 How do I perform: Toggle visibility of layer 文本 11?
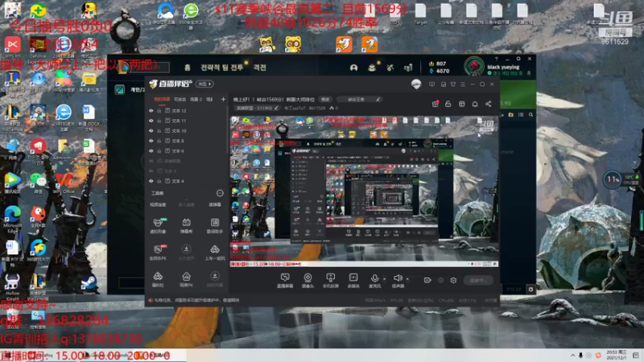pos(151,121)
